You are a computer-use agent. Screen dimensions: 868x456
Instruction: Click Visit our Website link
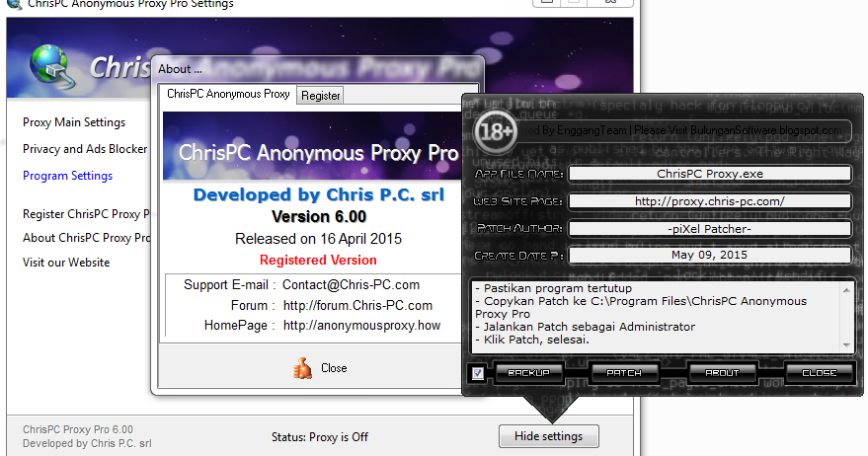coord(66,263)
